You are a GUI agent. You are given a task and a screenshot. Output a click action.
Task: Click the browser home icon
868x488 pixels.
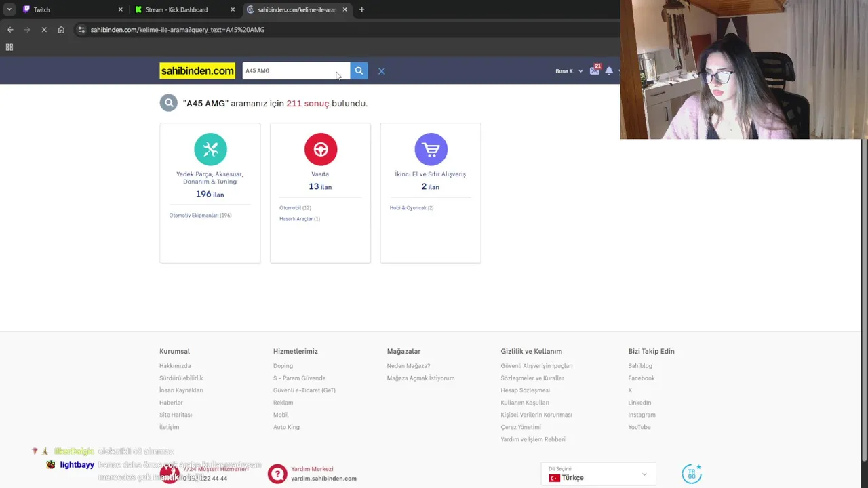tap(61, 30)
